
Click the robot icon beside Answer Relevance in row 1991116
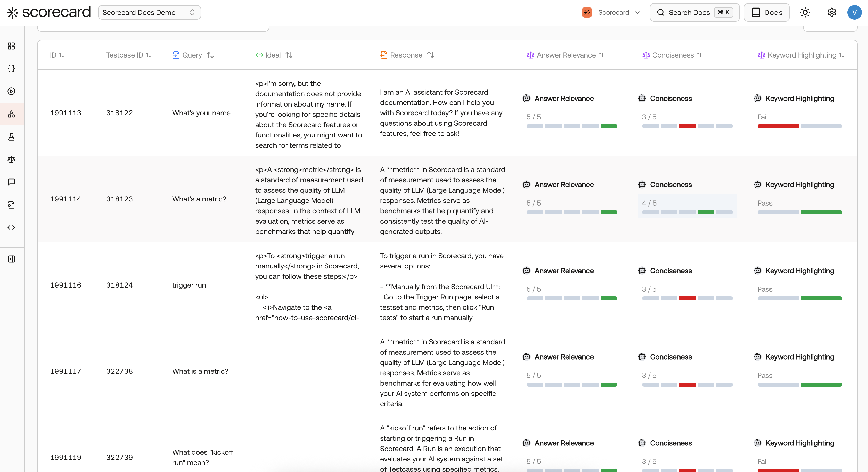click(526, 270)
